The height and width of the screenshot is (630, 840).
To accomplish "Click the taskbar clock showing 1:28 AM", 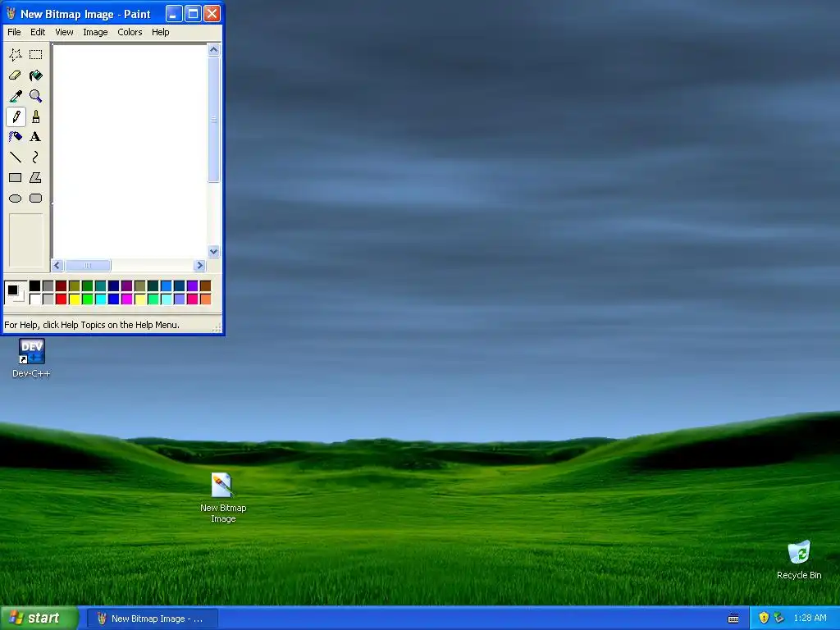I will point(810,619).
